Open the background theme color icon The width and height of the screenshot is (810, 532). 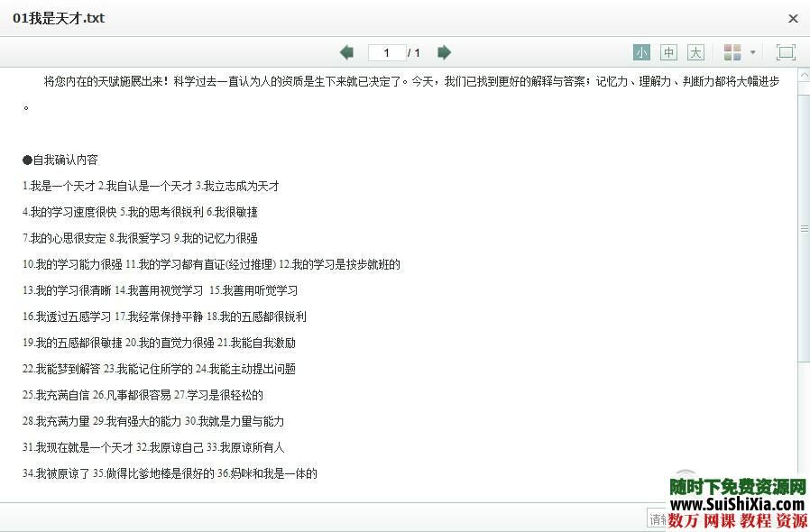pyautogui.click(x=732, y=52)
